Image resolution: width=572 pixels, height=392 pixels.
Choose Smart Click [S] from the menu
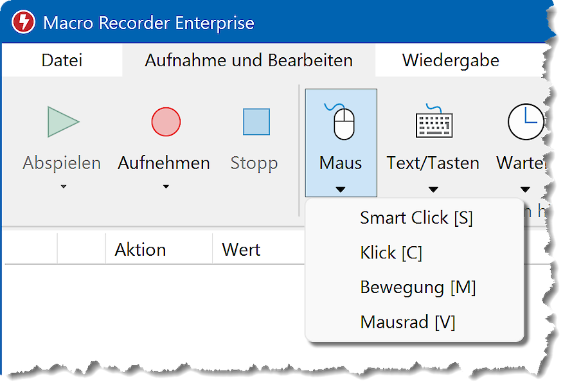(416, 218)
